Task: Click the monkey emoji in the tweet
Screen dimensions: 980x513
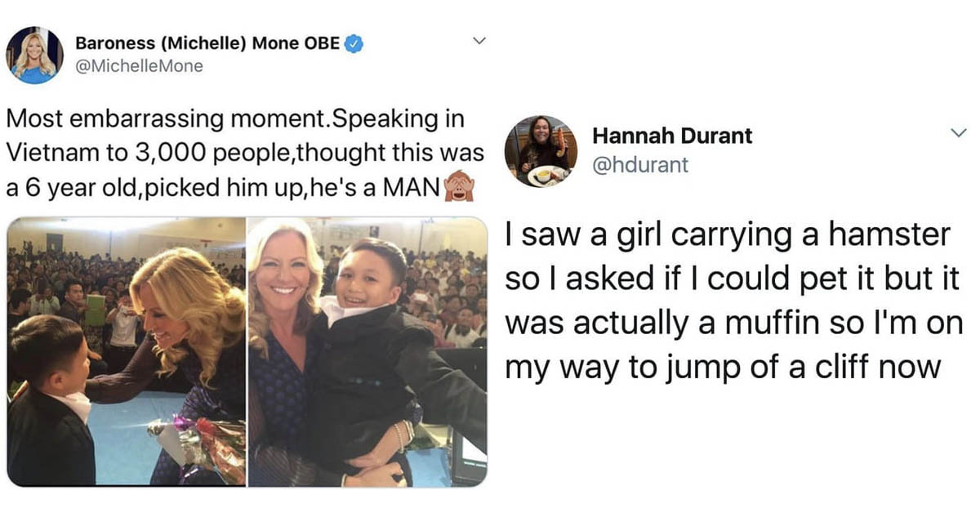Action: pyautogui.click(x=459, y=189)
